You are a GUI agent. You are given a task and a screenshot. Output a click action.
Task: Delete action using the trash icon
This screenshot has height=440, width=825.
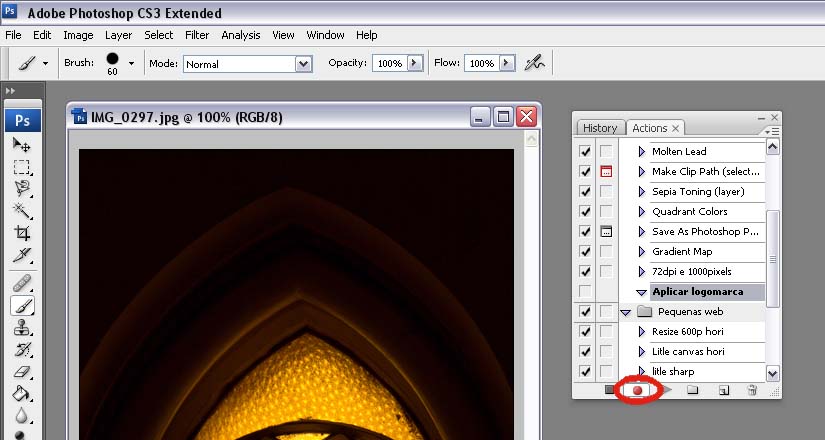(752, 390)
